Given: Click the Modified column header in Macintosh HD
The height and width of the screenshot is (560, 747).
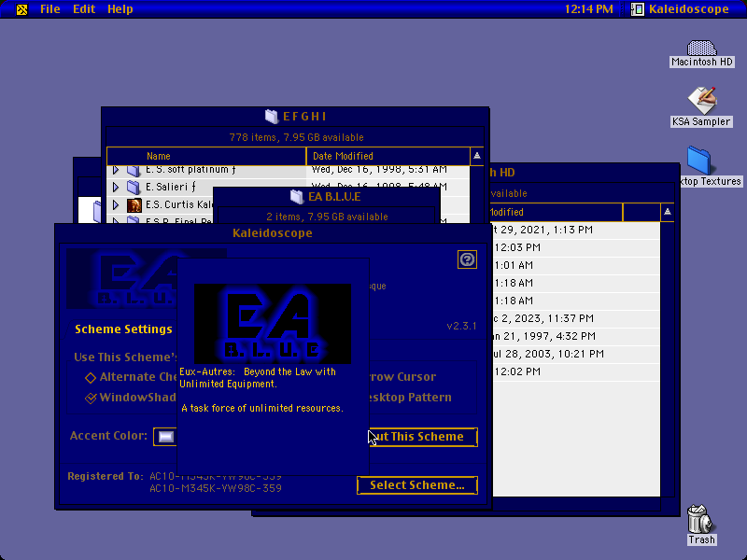Looking at the screenshot, I should [x=555, y=212].
